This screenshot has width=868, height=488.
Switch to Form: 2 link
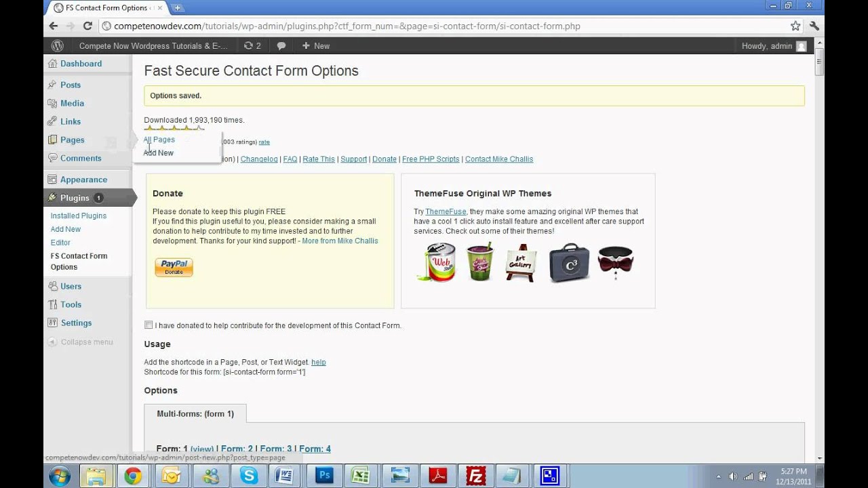click(237, 449)
